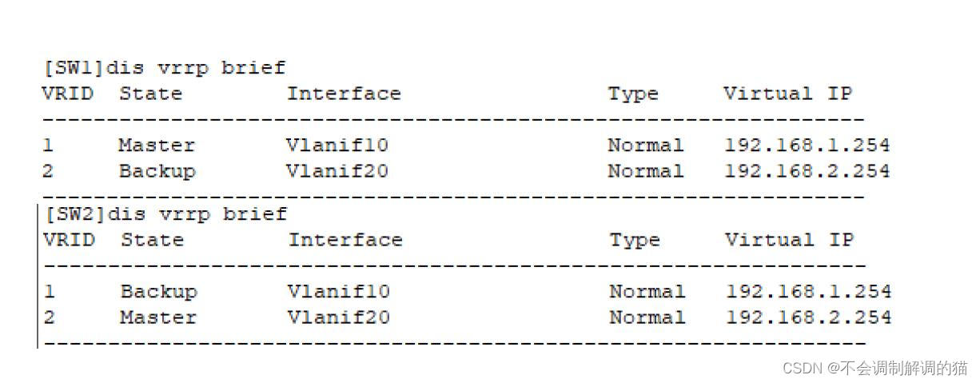Click Vlanif20 in the SW1 table

coord(337,171)
